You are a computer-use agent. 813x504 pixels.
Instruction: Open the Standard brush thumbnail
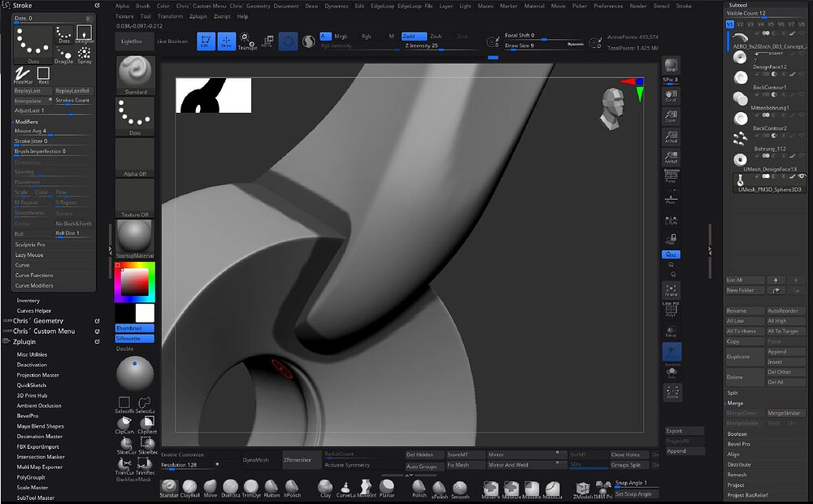[135, 75]
